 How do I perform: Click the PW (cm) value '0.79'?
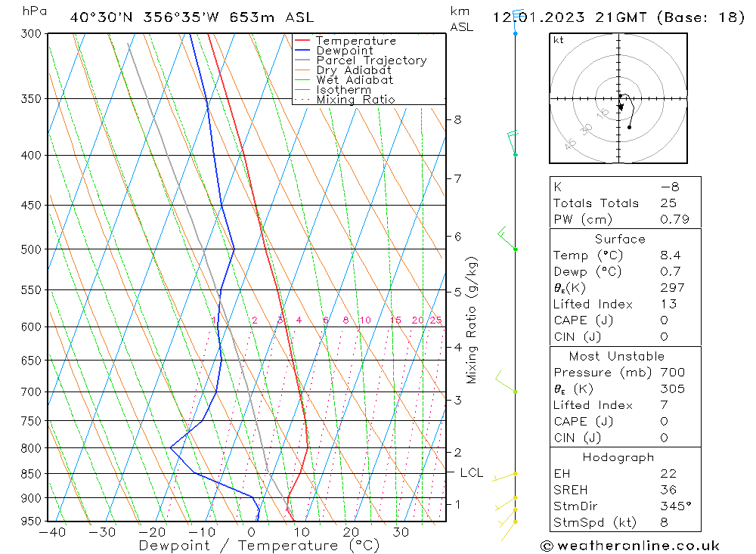click(x=674, y=220)
